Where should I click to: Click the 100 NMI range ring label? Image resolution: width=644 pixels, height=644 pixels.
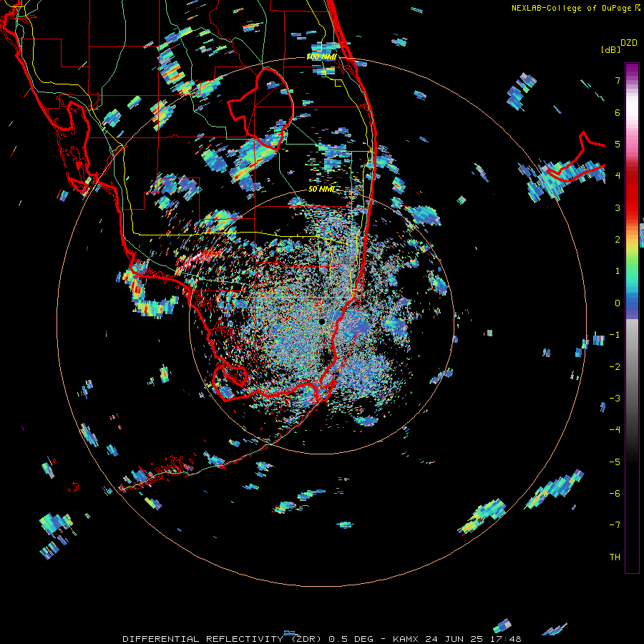[321, 57]
